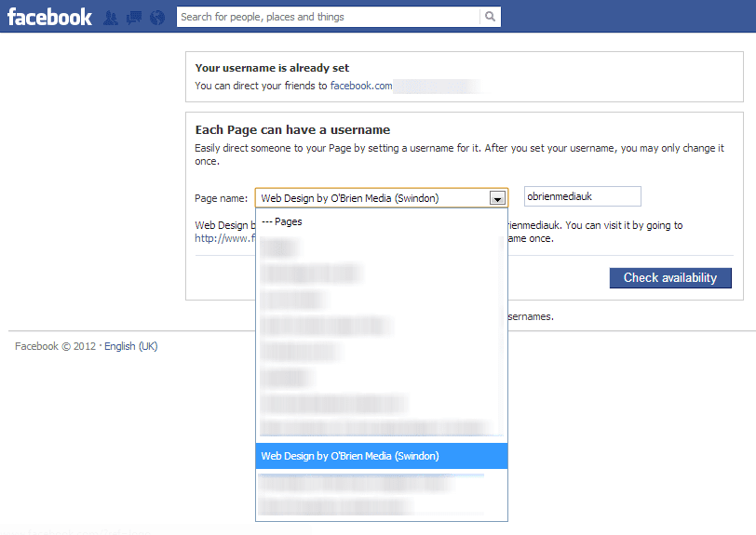The height and width of the screenshot is (535, 756).
Task: Click the 'Each Page can have a username' heading
Action: click(292, 130)
